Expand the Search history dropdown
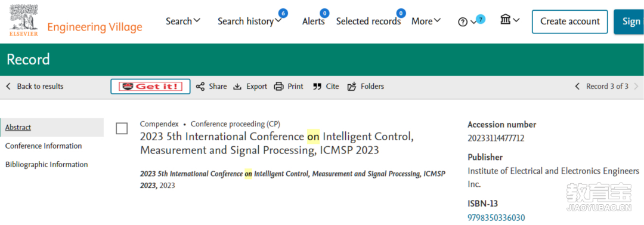This screenshot has width=644, height=225. (250, 21)
